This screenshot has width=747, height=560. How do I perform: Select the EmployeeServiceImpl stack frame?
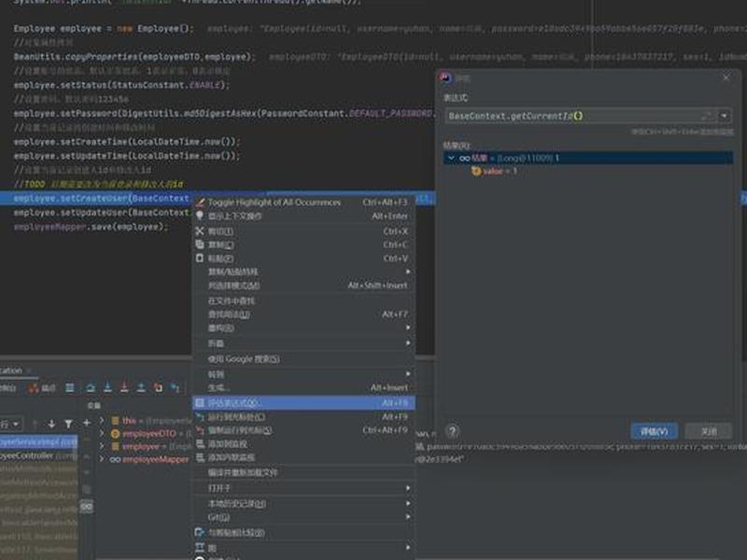point(38,442)
